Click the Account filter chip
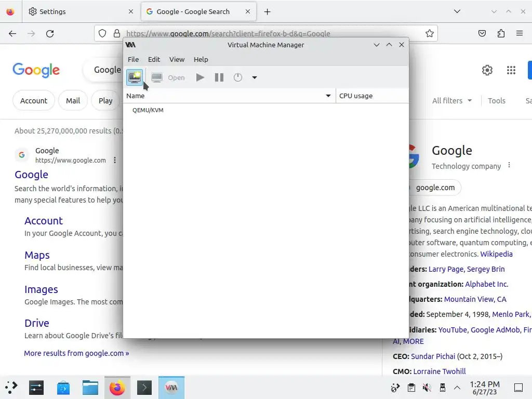Viewport: 532px width, 399px height. tap(34, 100)
